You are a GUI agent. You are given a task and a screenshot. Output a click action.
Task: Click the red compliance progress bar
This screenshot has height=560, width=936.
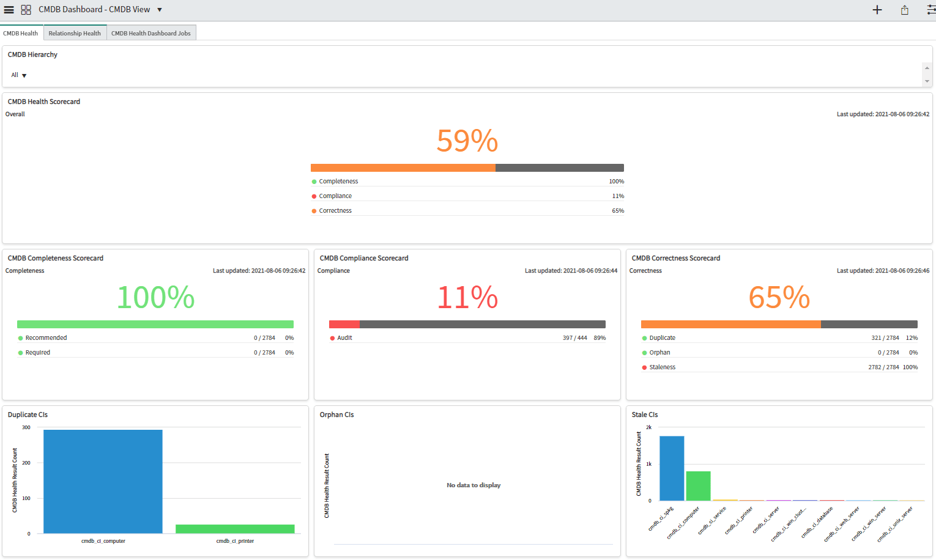(x=344, y=324)
